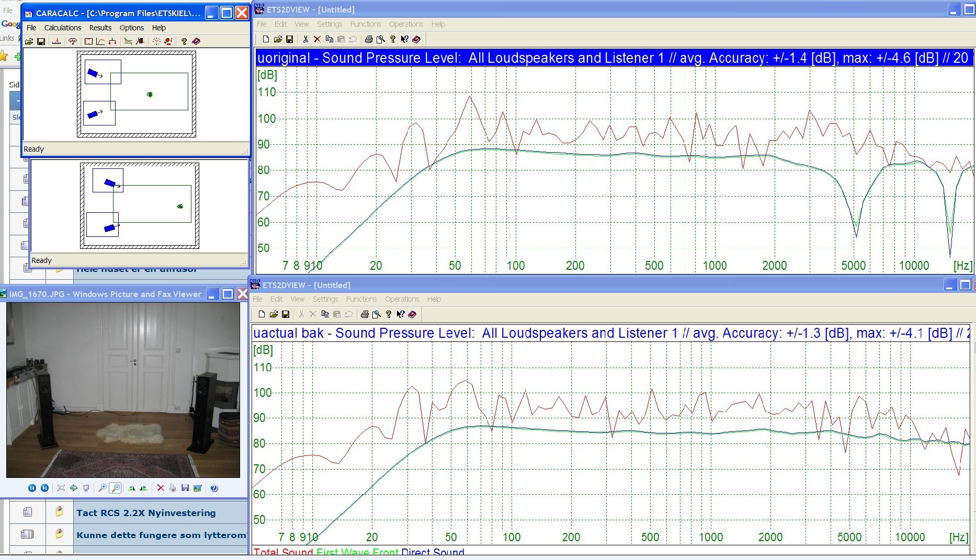Rotate clockwise icon in Picture Viewer
Image resolution: width=976 pixels, height=560 pixels.
131,488
